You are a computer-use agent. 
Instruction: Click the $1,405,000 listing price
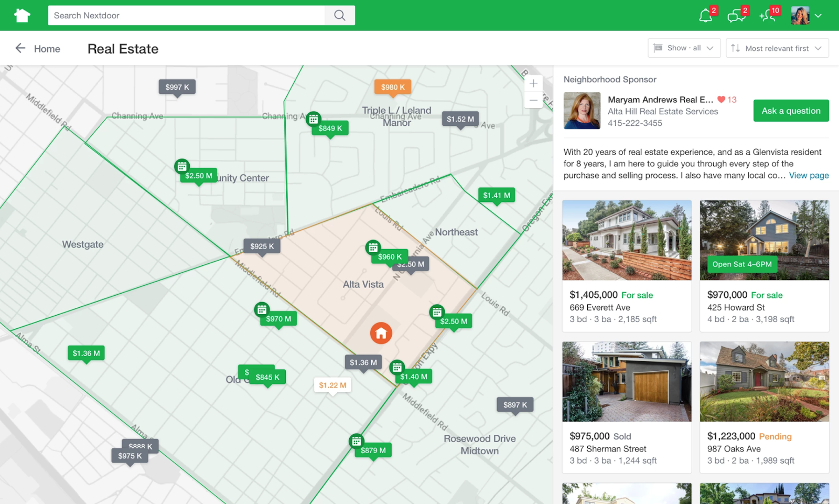click(x=594, y=295)
